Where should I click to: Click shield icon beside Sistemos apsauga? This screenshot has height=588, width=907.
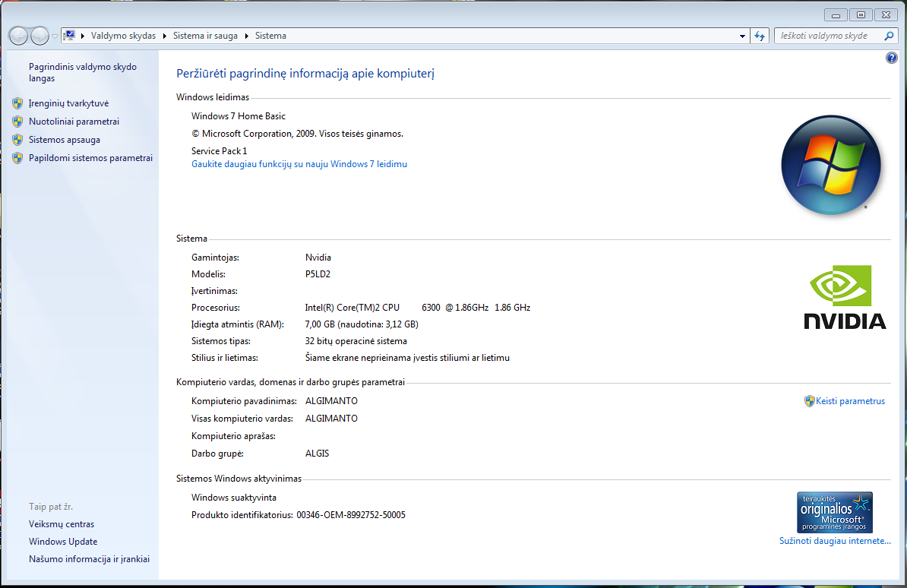[x=17, y=140]
